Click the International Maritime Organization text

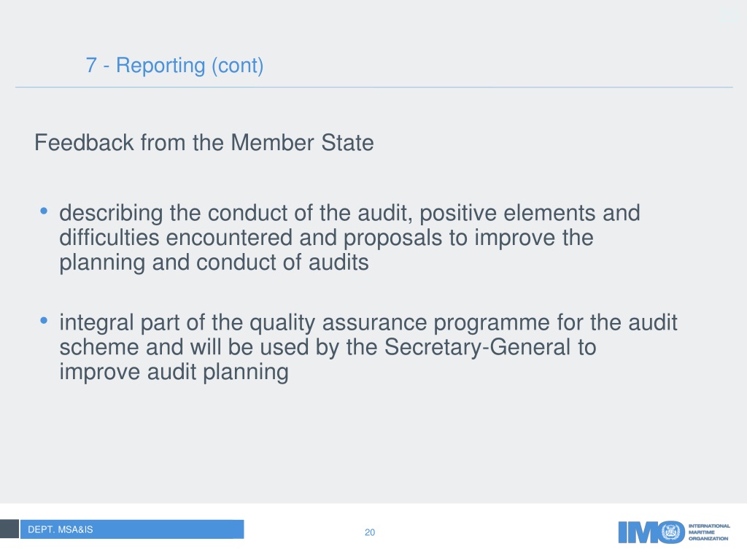[x=709, y=532]
